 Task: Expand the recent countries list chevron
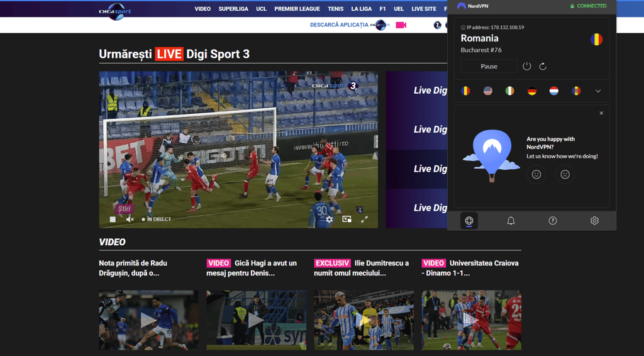[598, 91]
